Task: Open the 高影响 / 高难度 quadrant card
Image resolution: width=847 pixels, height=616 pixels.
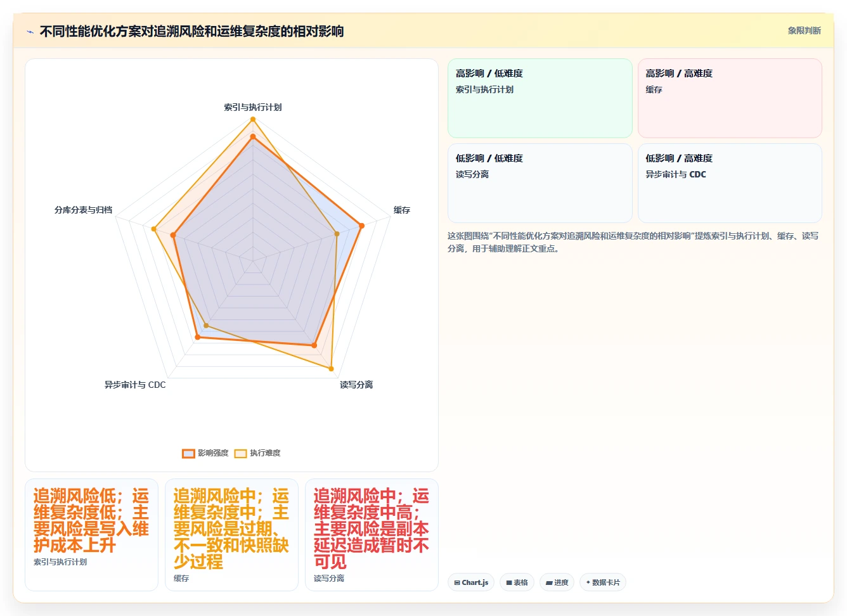Action: (730, 98)
